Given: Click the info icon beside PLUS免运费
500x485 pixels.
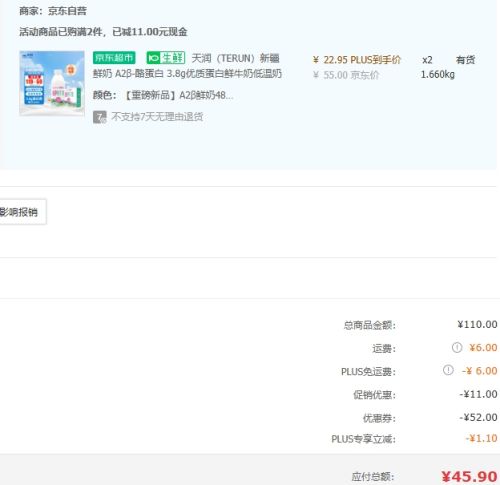Looking at the screenshot, I should (x=448, y=370).
